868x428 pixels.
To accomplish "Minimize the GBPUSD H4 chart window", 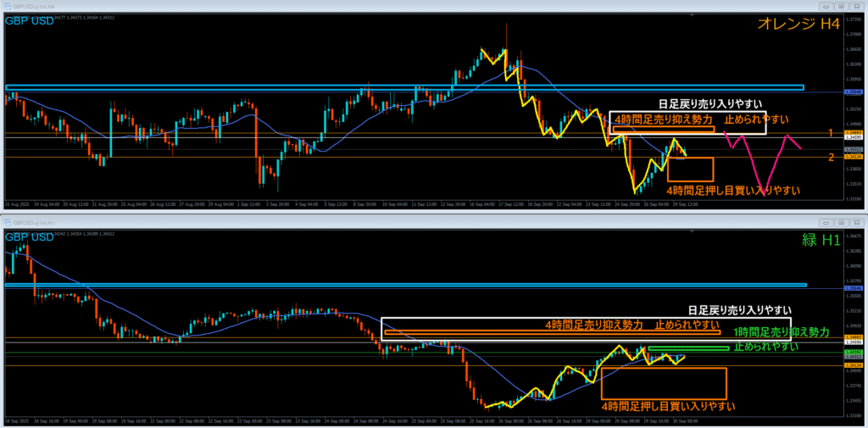I will [x=826, y=6].
